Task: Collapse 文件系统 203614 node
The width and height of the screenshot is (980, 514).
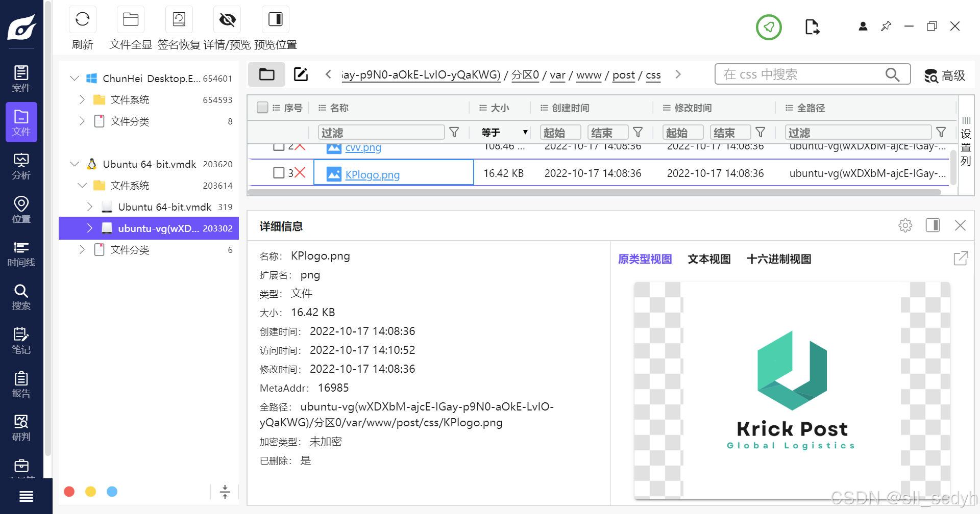Action: tap(82, 185)
